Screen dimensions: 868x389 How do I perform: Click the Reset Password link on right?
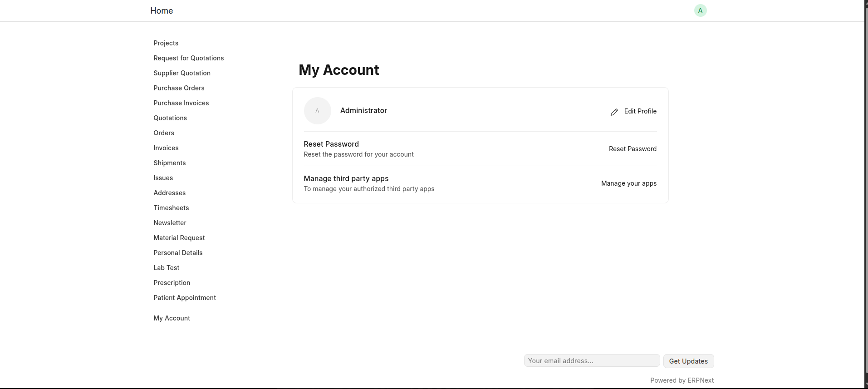633,149
